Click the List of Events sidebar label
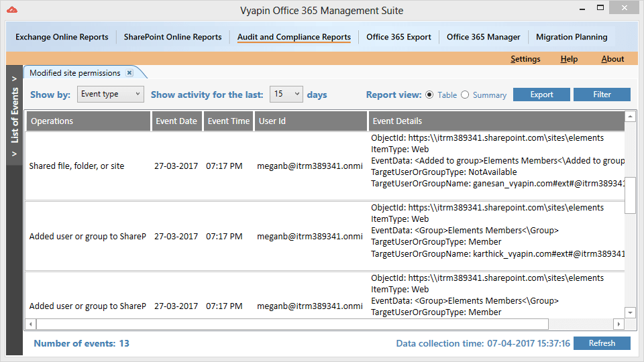This screenshot has height=362, width=644. coord(15,115)
